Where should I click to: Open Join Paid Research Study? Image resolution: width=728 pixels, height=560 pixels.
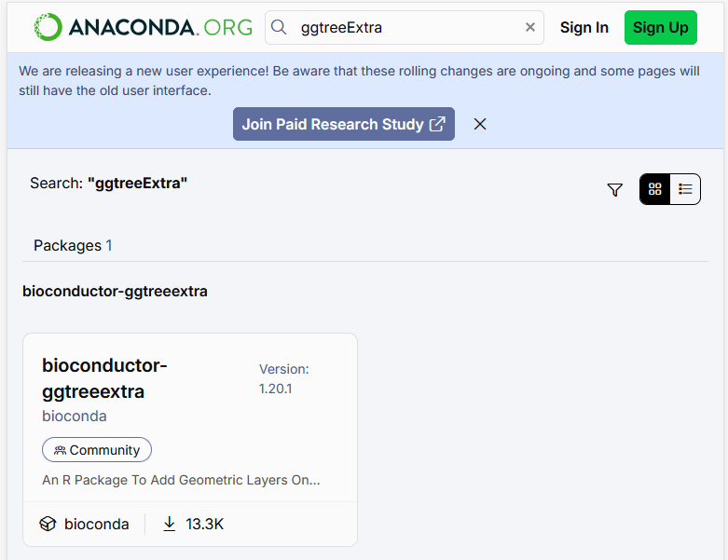coord(343,124)
